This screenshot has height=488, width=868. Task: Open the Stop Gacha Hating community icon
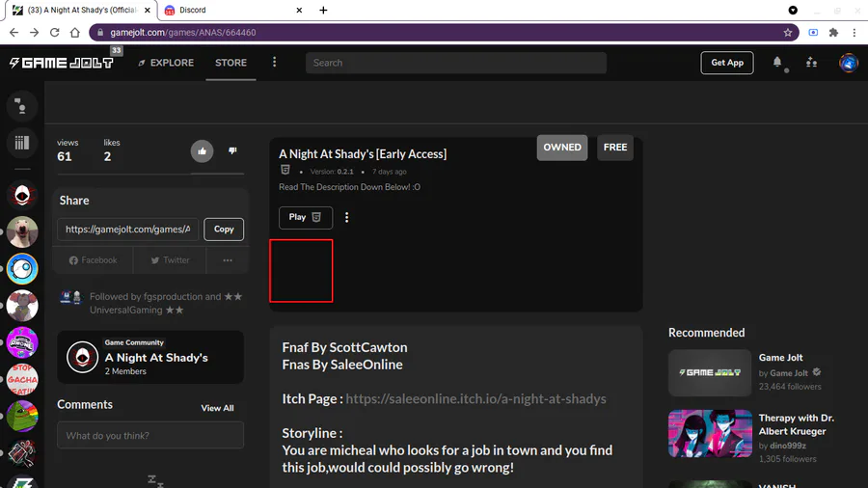22,380
